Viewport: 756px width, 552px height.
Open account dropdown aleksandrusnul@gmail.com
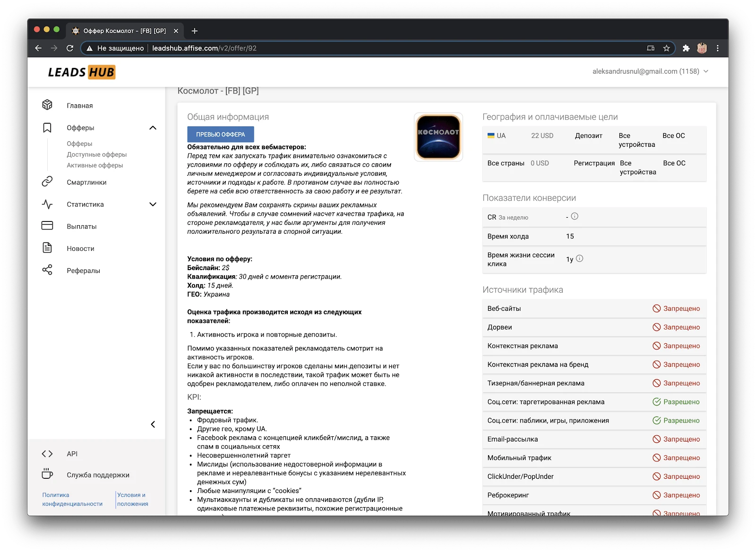650,71
